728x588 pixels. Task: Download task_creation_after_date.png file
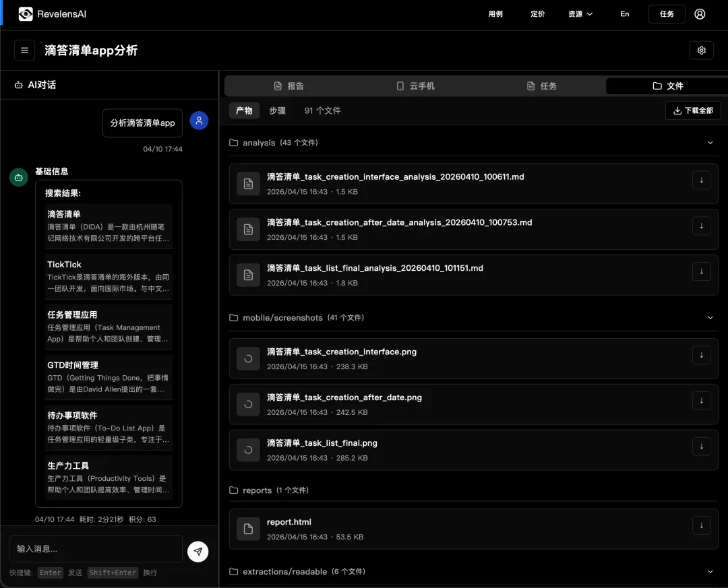pyautogui.click(x=702, y=401)
